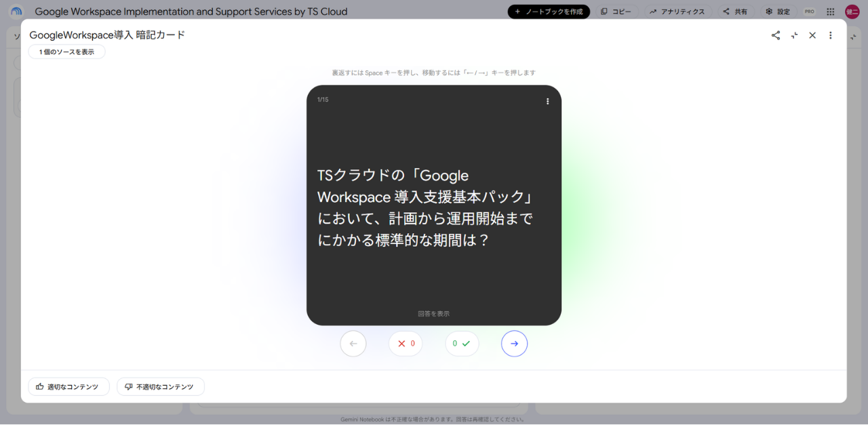The image size is (868, 425).
Task: Click the flashcard question text
Action: (x=426, y=207)
